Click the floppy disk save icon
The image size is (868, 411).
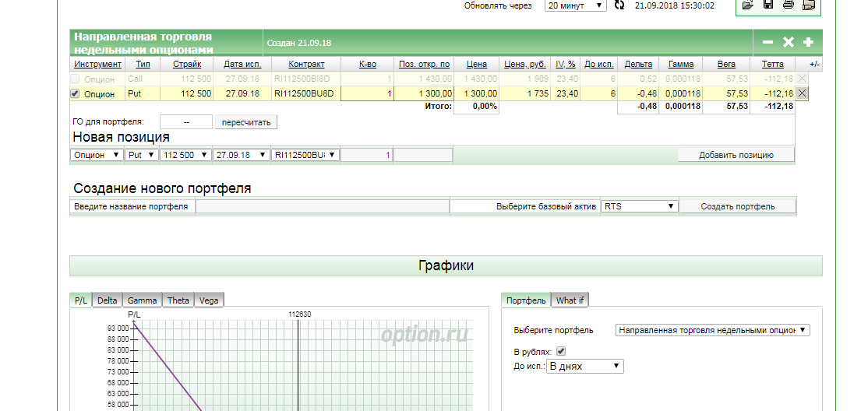pos(768,5)
